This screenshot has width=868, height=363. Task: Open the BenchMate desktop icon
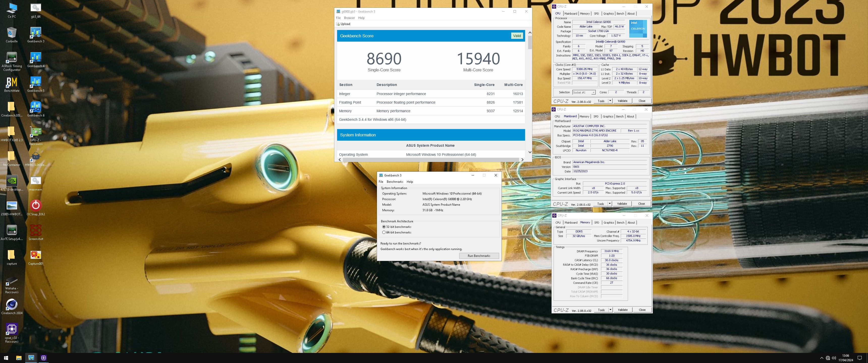(x=12, y=84)
